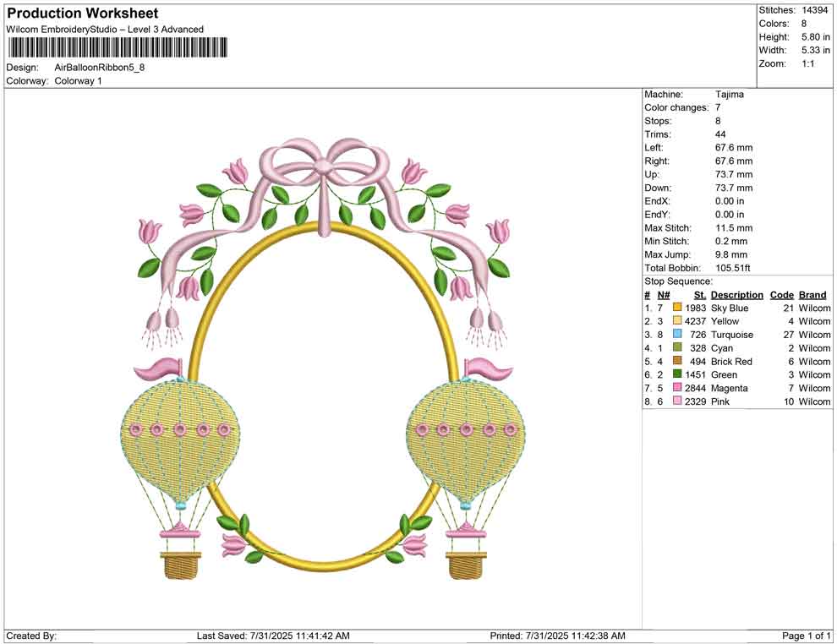Click the Code column header
The height and width of the screenshot is (644, 837).
[782, 295]
